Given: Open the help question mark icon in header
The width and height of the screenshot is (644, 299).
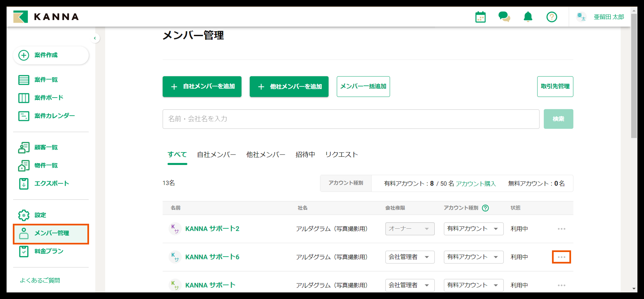Looking at the screenshot, I should (552, 17).
